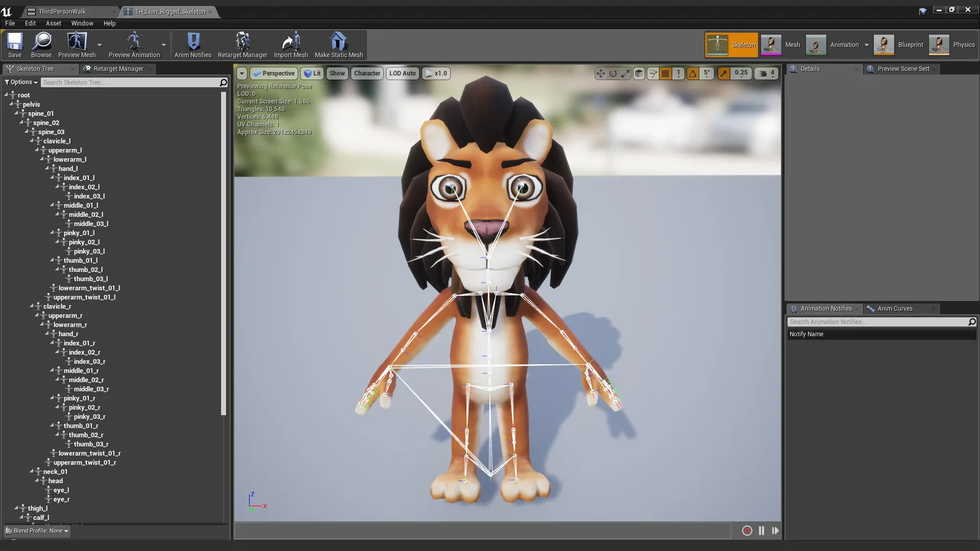Open the Preview Animation dropdown arrow
Viewport: 980px width, 551px height.
(x=164, y=45)
